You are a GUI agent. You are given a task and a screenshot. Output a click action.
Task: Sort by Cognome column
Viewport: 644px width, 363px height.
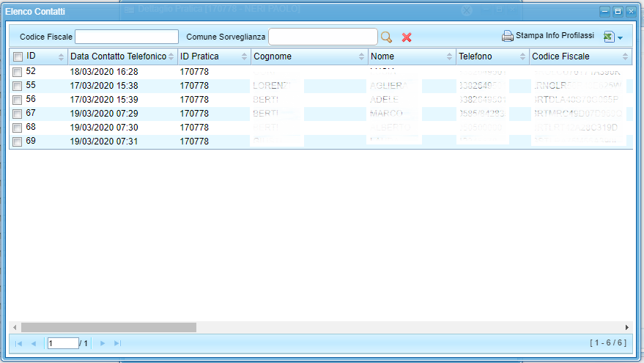point(361,56)
